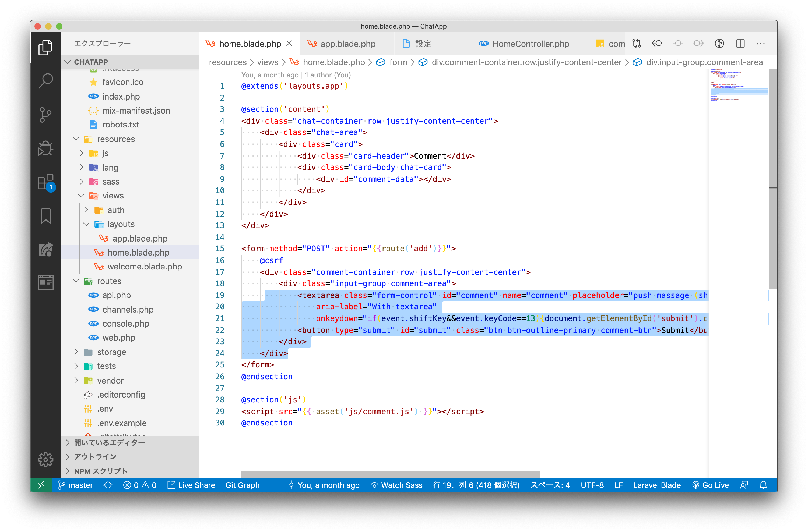808x532 pixels.
Task: Open the notifications bell icon
Action: click(763, 485)
